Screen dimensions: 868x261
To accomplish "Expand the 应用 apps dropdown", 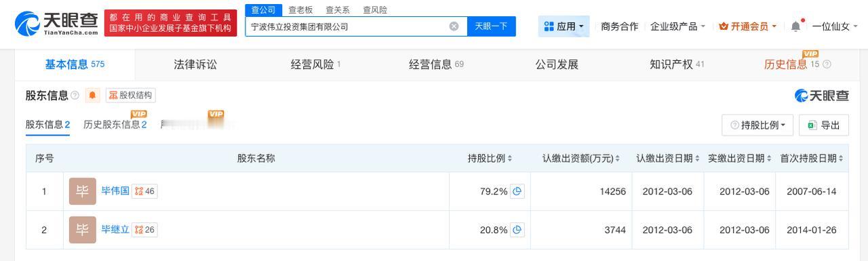I will [x=564, y=26].
